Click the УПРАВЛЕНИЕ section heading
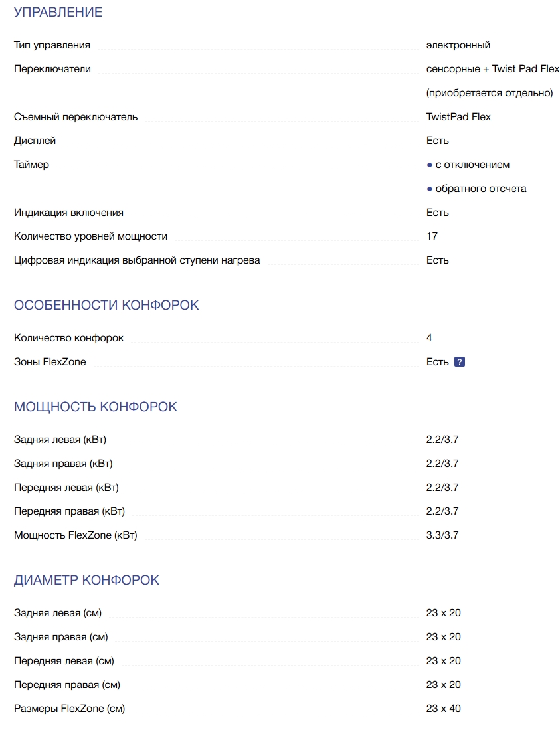560x730 pixels. pyautogui.click(x=58, y=12)
